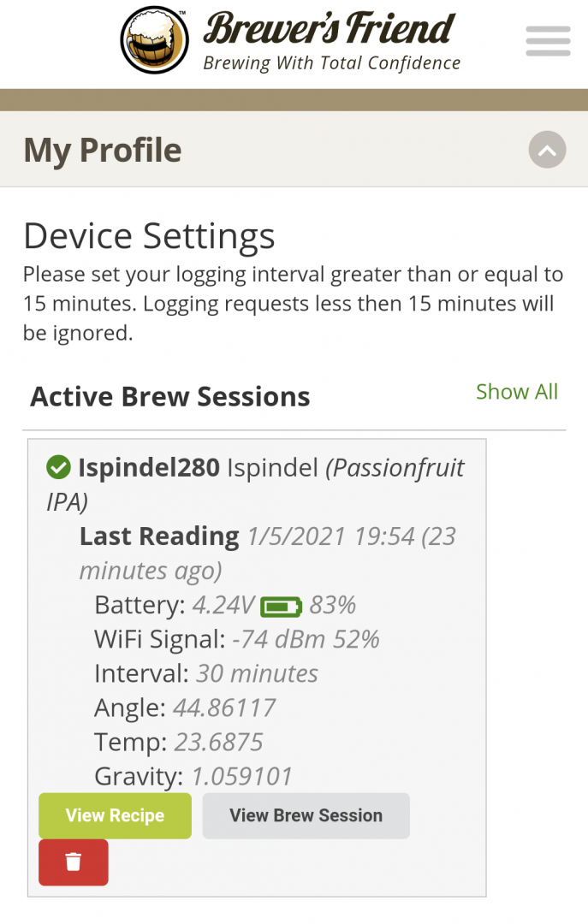Click the Brewer's Friend beer mug logo

click(x=154, y=40)
